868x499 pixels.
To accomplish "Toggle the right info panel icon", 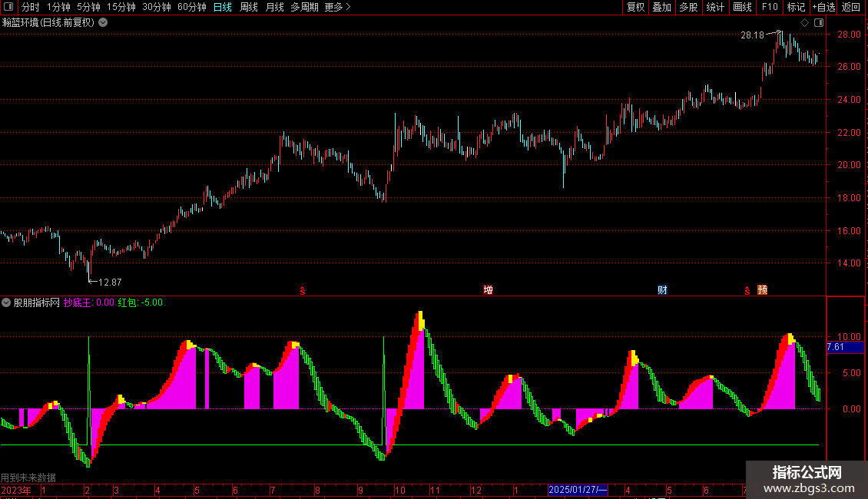I will (819, 23).
